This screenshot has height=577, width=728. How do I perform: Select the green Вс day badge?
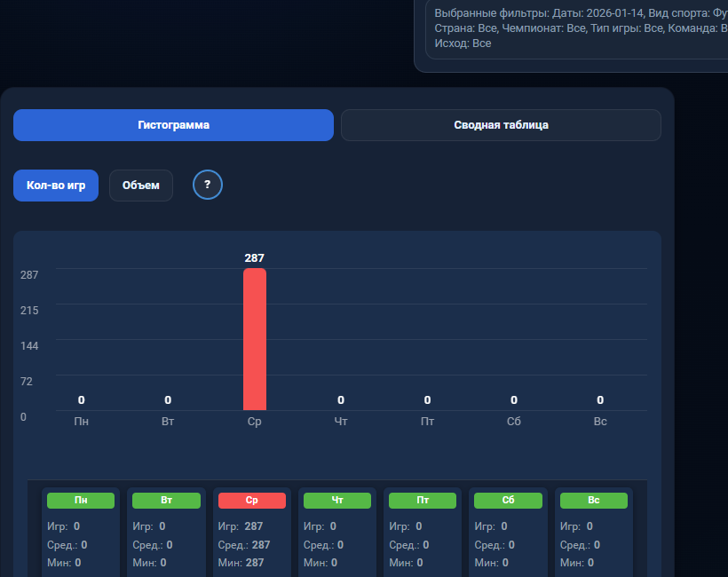594,501
